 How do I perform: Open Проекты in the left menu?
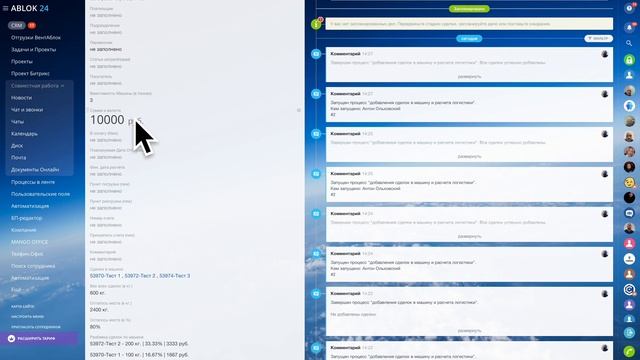coord(22,62)
